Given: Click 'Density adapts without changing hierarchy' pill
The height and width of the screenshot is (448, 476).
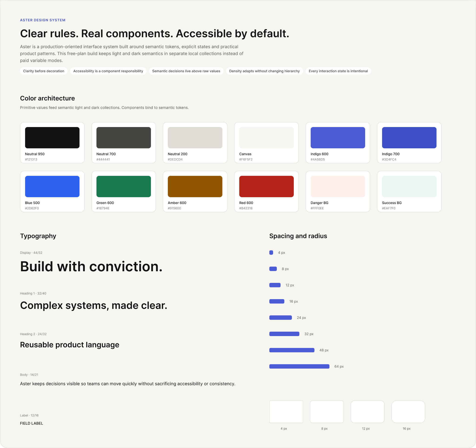Looking at the screenshot, I should 264,71.
